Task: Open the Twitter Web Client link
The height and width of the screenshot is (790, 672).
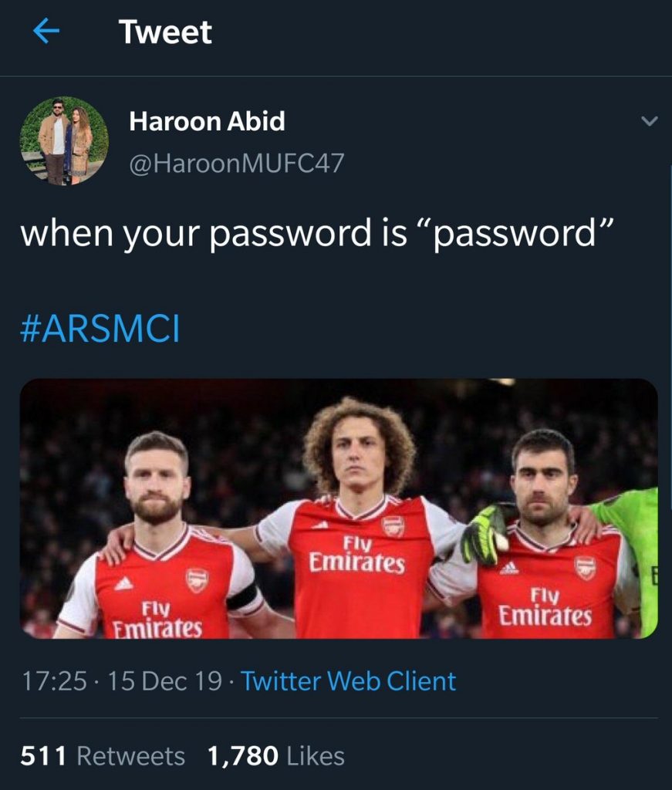Action: click(348, 681)
